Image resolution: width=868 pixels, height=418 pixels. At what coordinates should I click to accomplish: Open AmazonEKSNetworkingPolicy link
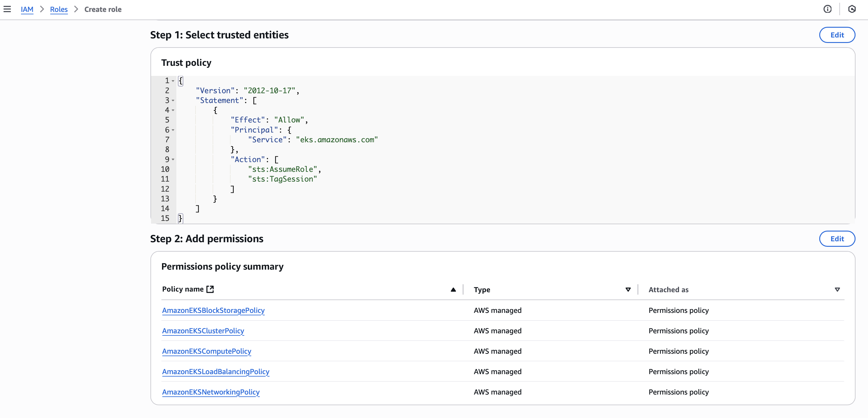click(x=210, y=392)
